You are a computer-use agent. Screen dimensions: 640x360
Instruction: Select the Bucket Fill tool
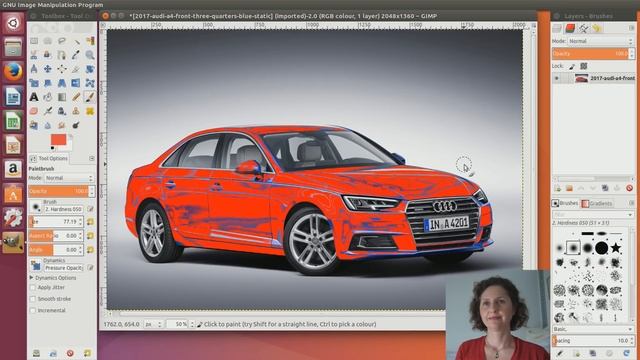(48, 97)
